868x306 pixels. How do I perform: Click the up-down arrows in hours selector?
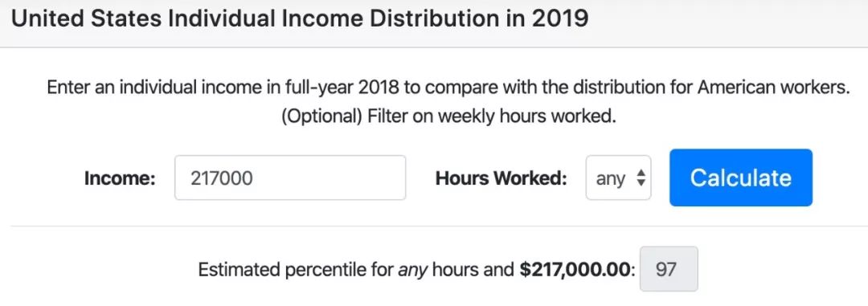[641, 177]
